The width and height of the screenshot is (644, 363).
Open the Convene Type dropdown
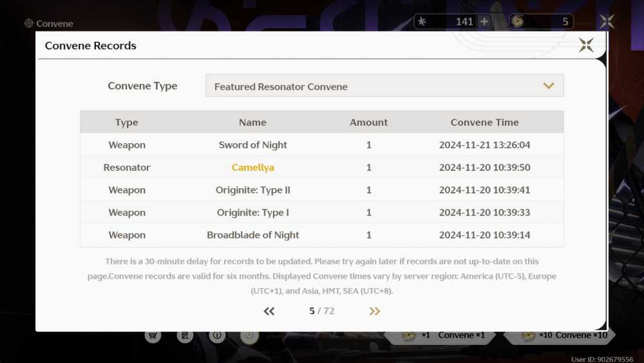(384, 86)
